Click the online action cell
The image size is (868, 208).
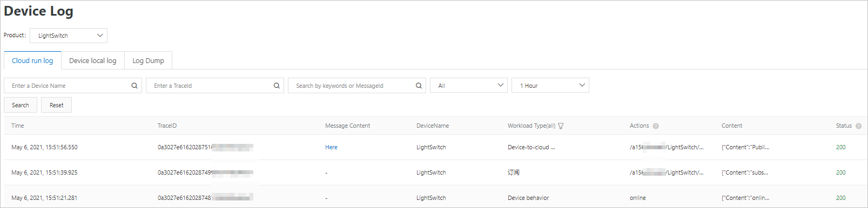point(637,198)
